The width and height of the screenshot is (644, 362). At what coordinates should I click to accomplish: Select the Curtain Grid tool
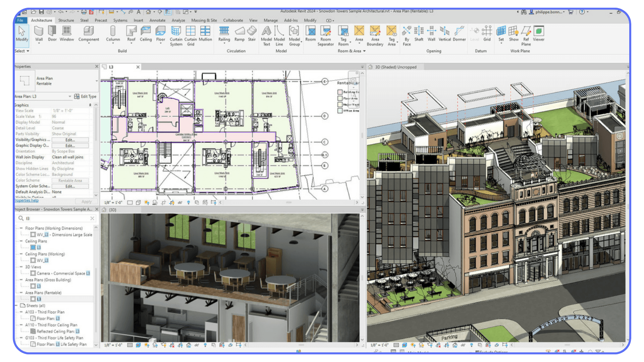point(191,35)
